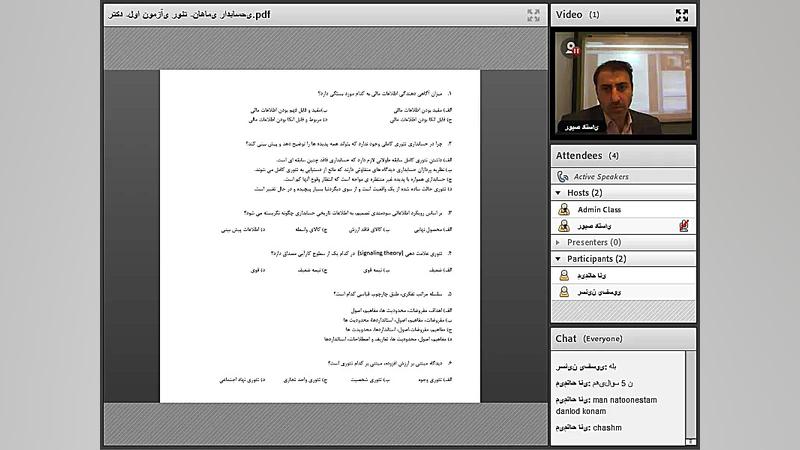Click the presenter's webcam video feed
Screen dimensions: 800x450
(623, 83)
